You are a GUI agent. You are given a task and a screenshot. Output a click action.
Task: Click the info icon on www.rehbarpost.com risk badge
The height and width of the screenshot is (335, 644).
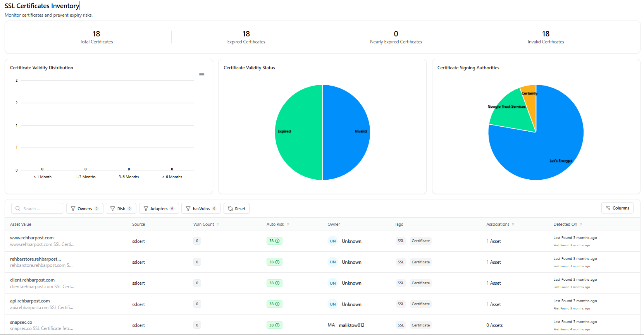point(277,241)
